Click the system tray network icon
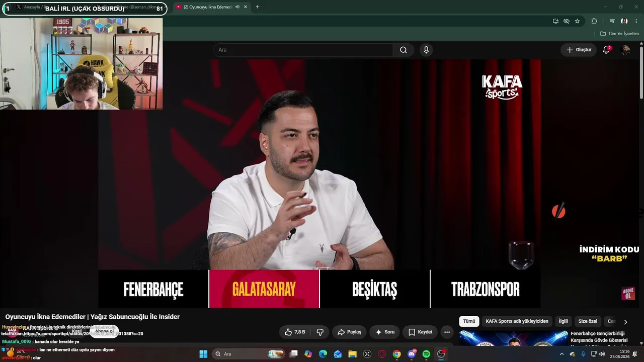This screenshot has height=362, width=644. pyautogui.click(x=594, y=354)
